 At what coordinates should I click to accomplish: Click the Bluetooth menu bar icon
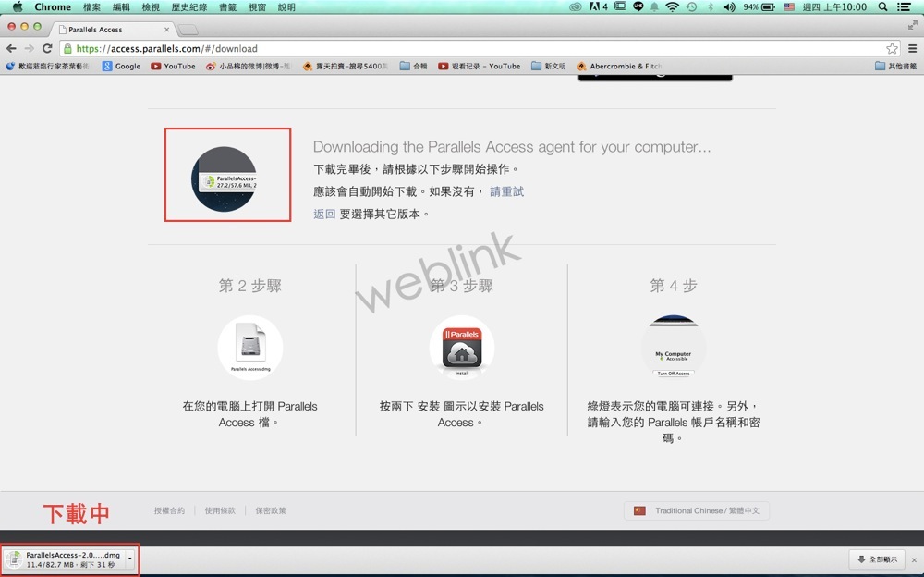point(710,7)
